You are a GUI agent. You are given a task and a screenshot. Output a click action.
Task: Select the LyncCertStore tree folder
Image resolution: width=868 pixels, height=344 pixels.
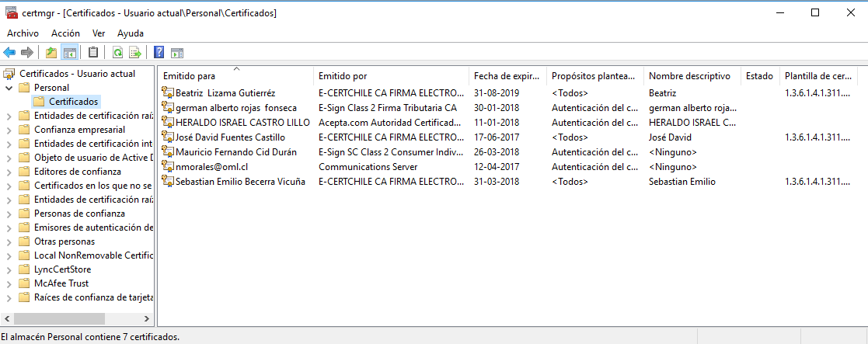(64, 269)
